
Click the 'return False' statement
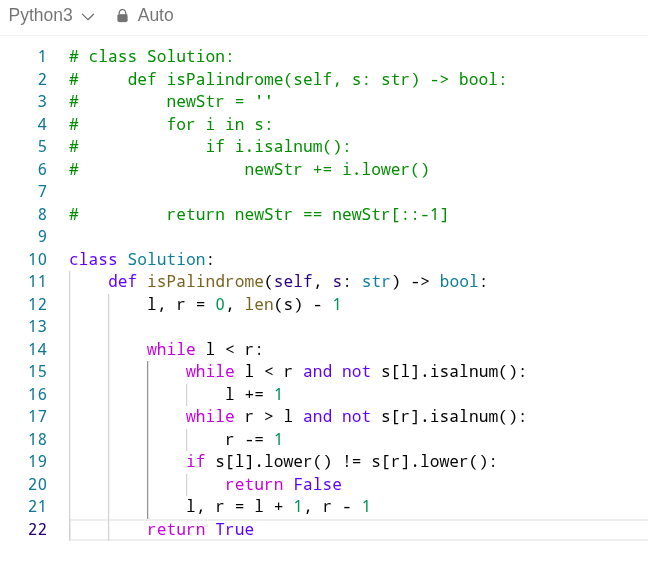click(284, 485)
